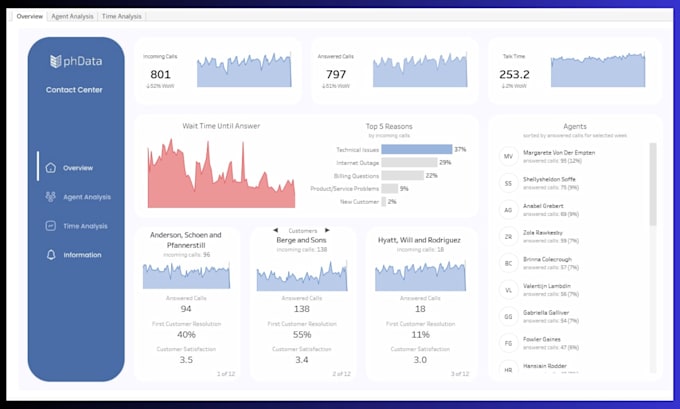Click the Information bell icon
Viewport: 680px width, 409px height.
(x=51, y=255)
